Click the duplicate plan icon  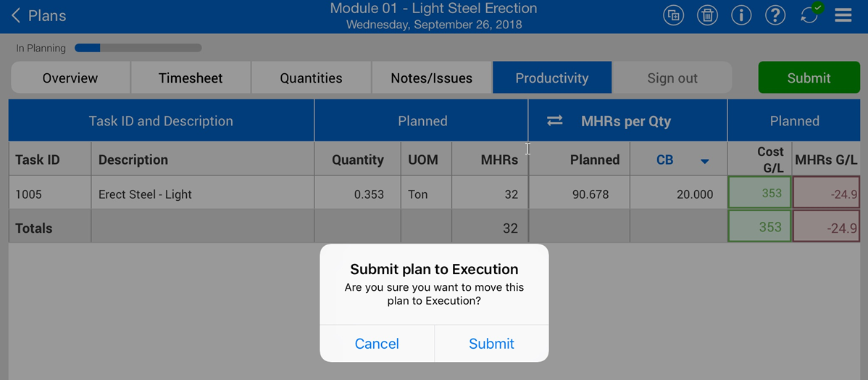673,15
